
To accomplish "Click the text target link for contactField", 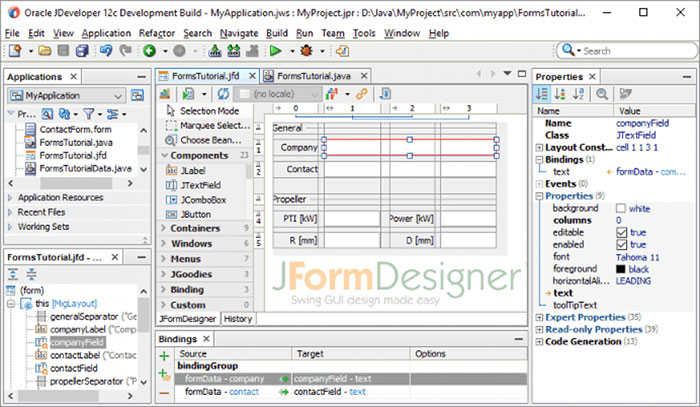I will point(357,392).
